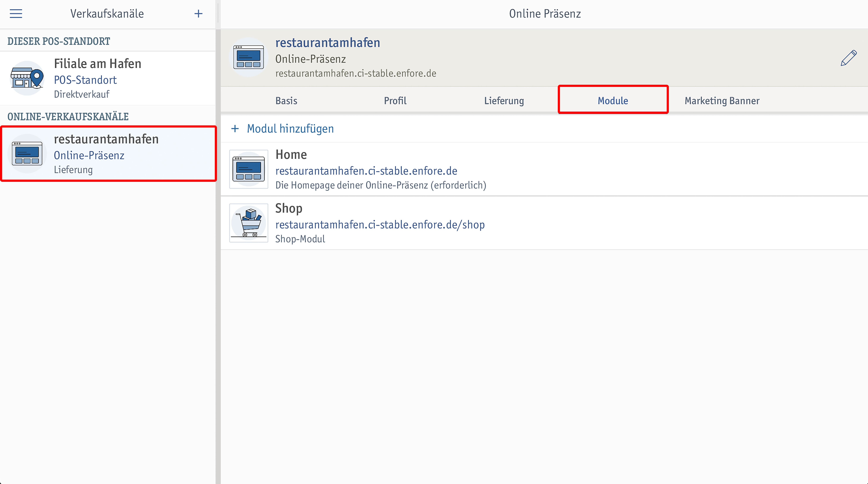
Task: Click the Direktverkauf label
Action: (x=82, y=94)
